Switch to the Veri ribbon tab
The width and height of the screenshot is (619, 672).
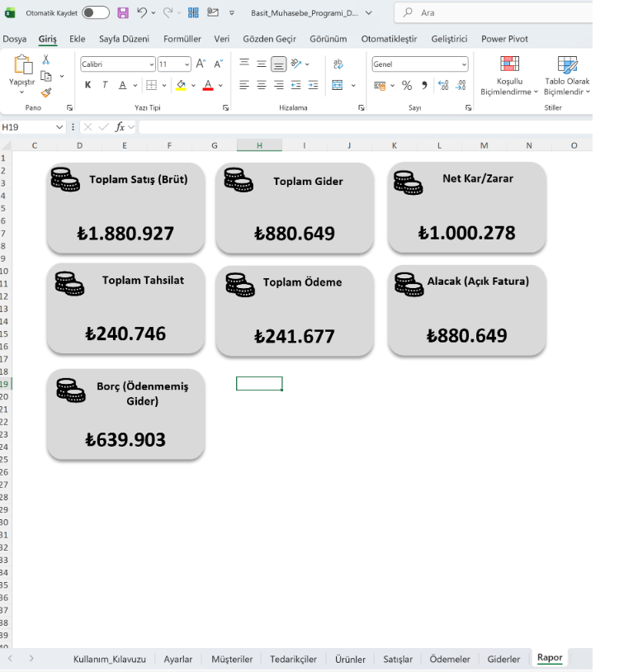click(x=221, y=39)
